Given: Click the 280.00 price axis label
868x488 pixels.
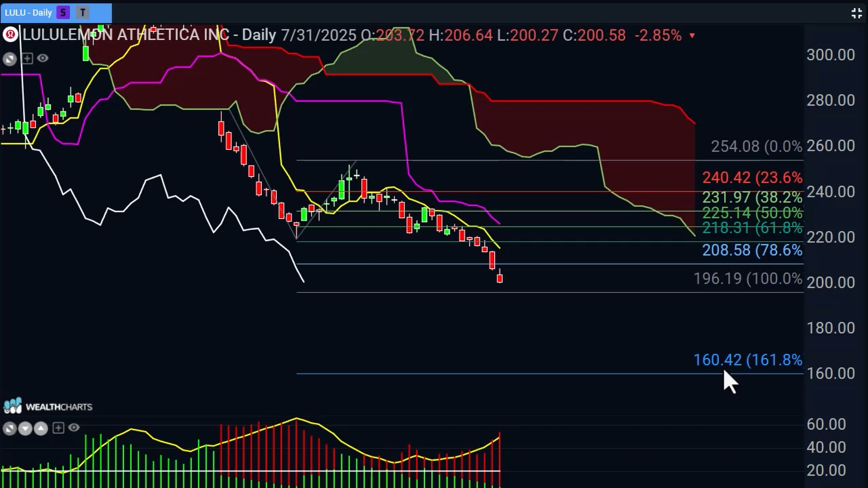Looking at the screenshot, I should click(x=830, y=100).
